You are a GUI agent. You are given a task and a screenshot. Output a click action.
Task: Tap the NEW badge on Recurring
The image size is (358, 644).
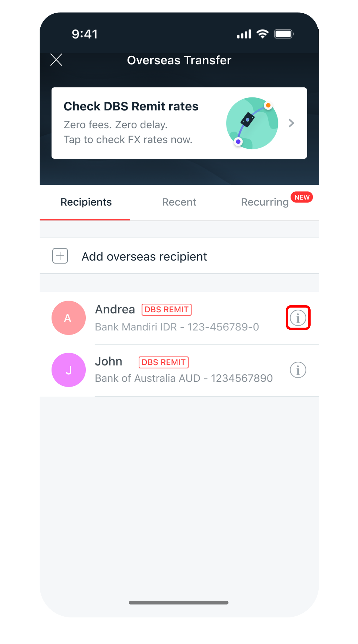pyautogui.click(x=302, y=197)
